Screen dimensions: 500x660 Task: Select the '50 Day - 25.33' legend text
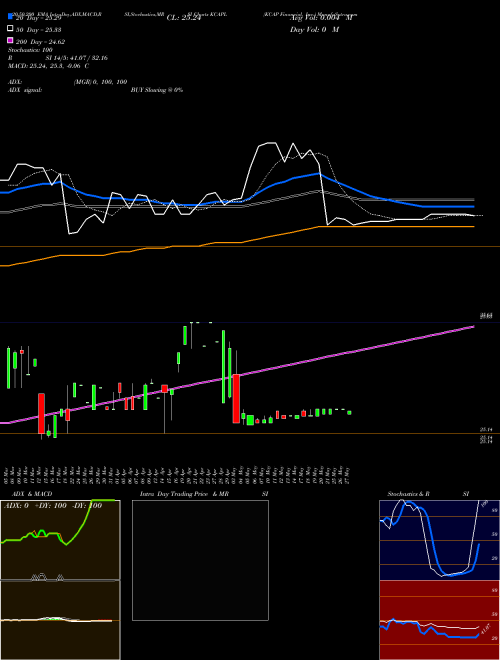tap(38, 30)
